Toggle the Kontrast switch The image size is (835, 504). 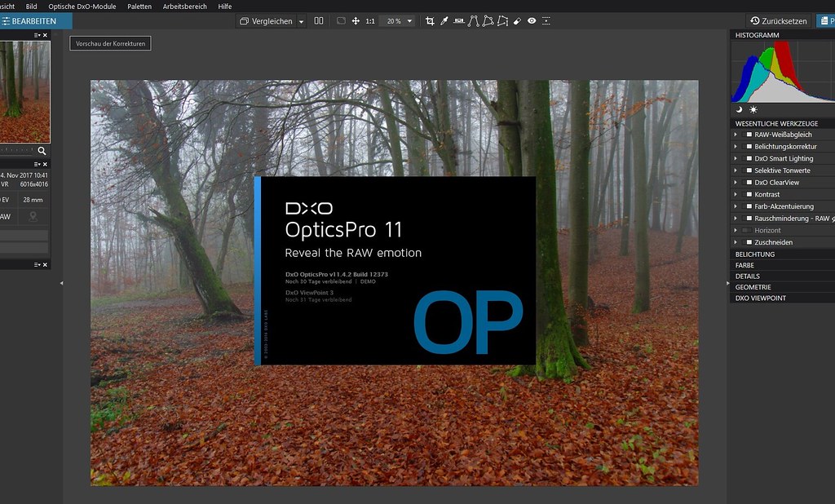pos(749,194)
